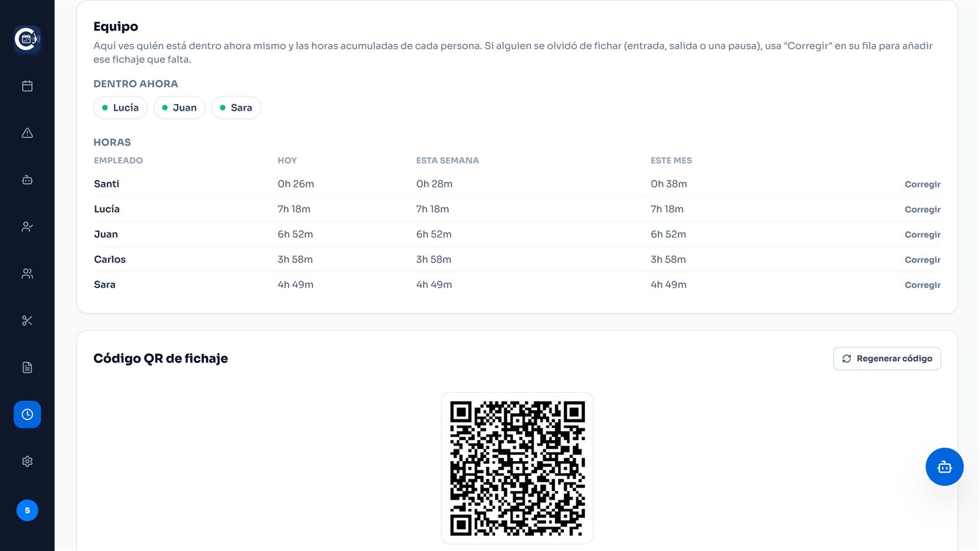Open the user check icon in the sidebar
This screenshot has width=980, height=551.
(27, 227)
